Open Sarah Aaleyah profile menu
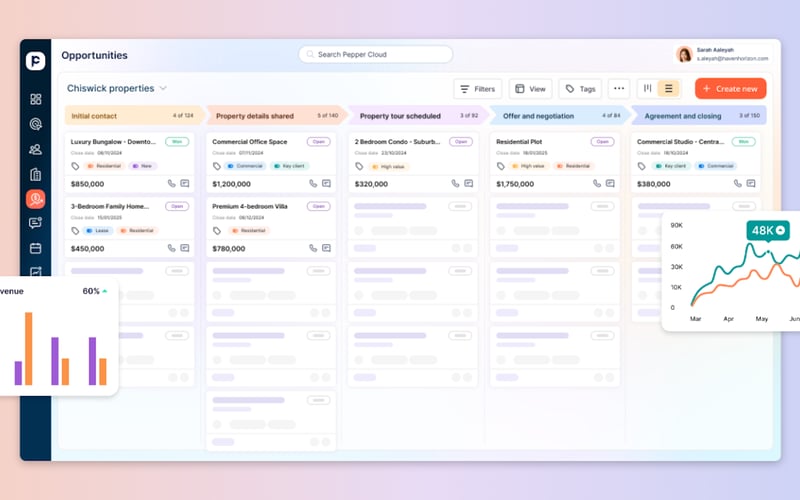The height and width of the screenshot is (500, 800). (722, 54)
